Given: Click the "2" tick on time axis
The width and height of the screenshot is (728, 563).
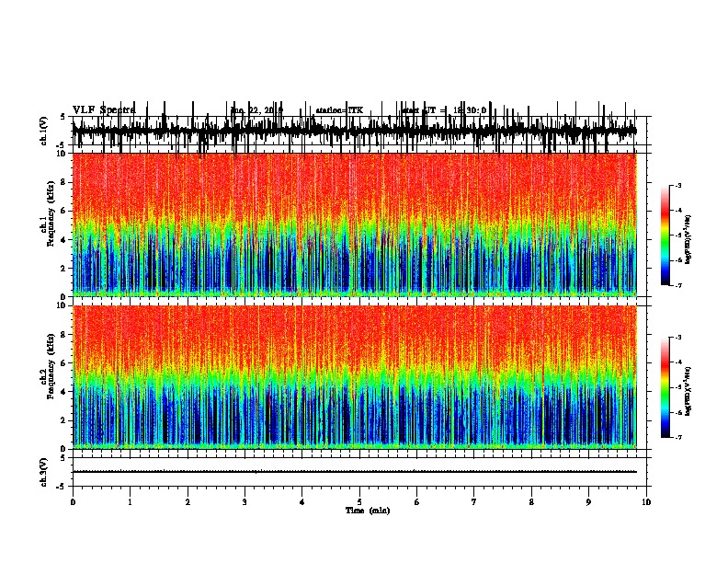Looking at the screenshot, I should pyautogui.click(x=188, y=502).
